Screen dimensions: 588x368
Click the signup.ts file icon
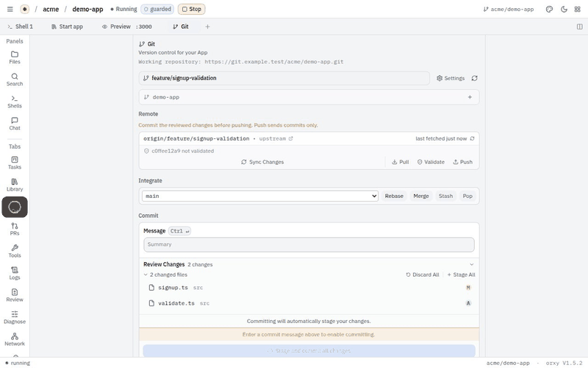click(151, 288)
